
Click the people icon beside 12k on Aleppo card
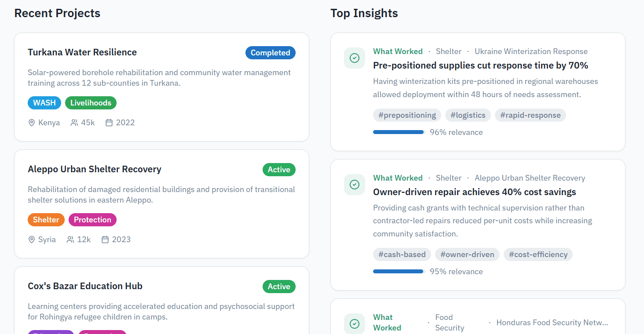click(x=70, y=240)
